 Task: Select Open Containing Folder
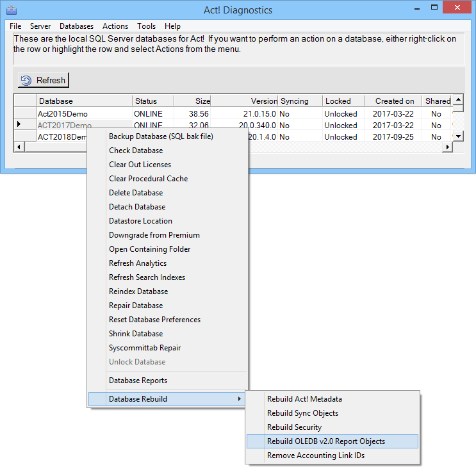(x=167, y=249)
